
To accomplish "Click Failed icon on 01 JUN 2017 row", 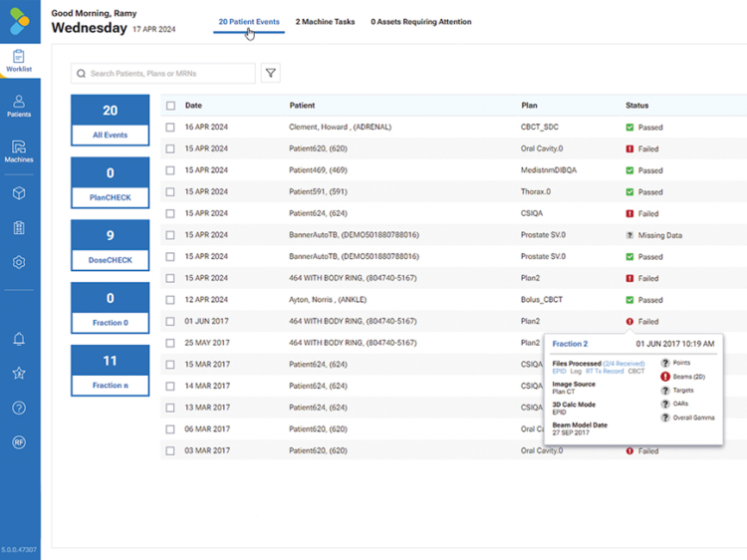I will pos(629,321).
